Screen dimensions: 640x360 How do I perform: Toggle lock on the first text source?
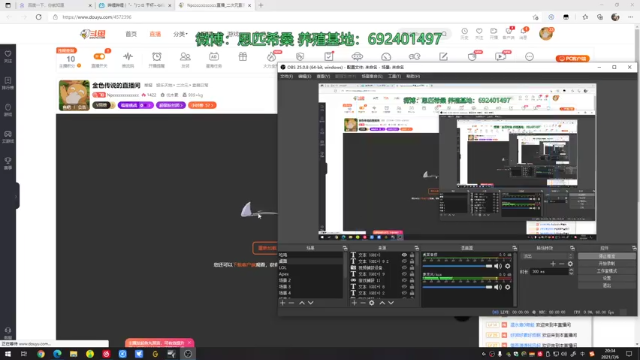(412, 255)
